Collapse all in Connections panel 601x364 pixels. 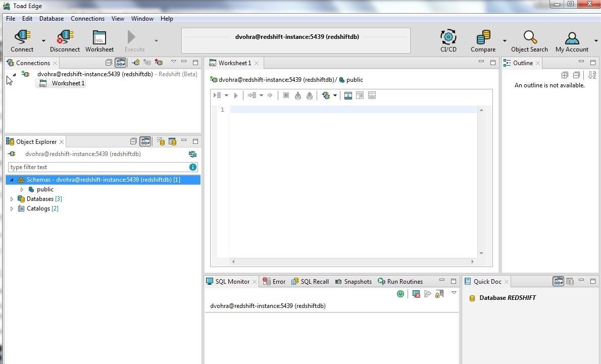[x=109, y=63]
